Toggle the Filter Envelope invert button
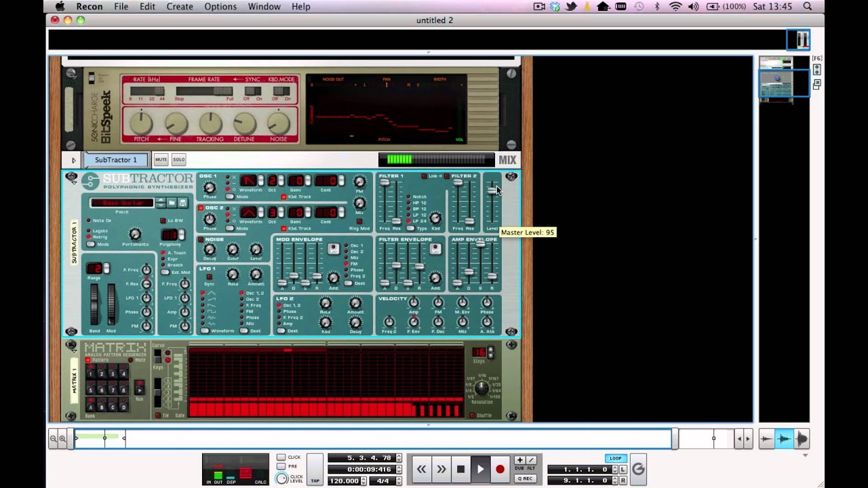 (x=435, y=249)
